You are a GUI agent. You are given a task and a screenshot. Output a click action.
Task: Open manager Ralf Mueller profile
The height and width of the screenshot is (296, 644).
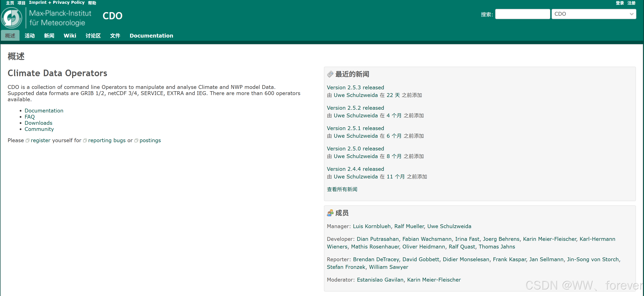click(x=409, y=226)
